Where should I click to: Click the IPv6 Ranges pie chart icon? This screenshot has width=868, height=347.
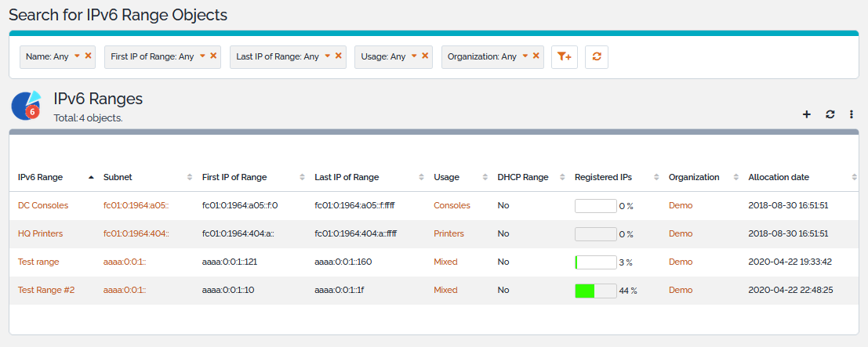click(26, 107)
